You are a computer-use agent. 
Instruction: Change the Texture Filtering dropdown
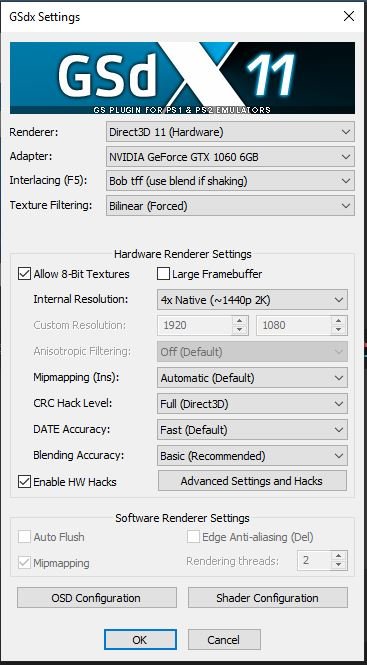(x=230, y=206)
